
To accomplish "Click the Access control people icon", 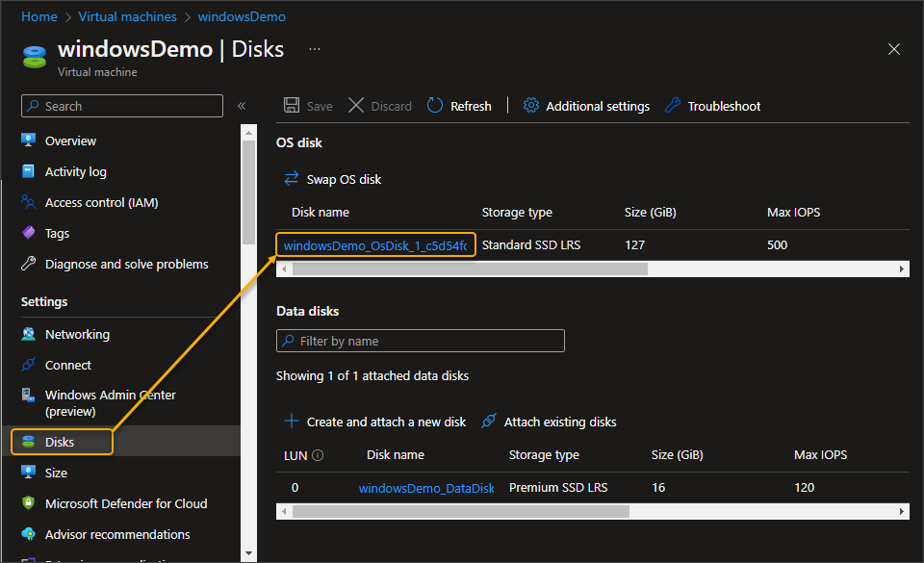I will coord(28,202).
